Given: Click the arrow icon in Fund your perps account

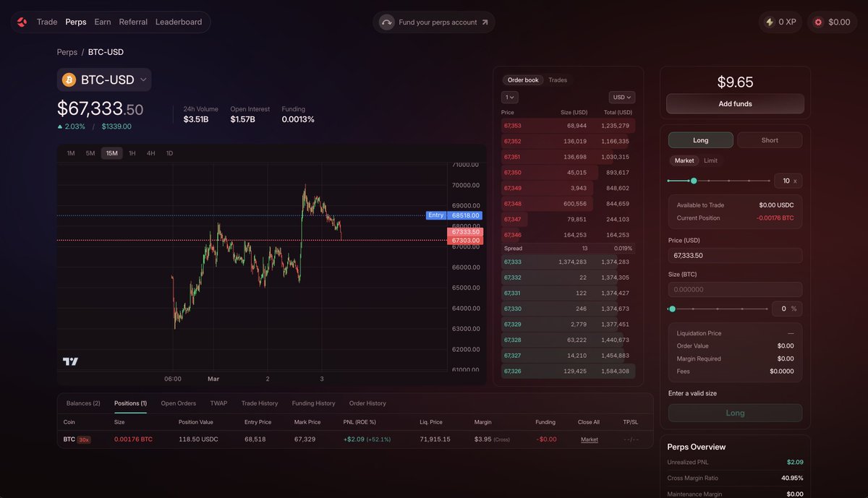Looking at the screenshot, I should (485, 22).
